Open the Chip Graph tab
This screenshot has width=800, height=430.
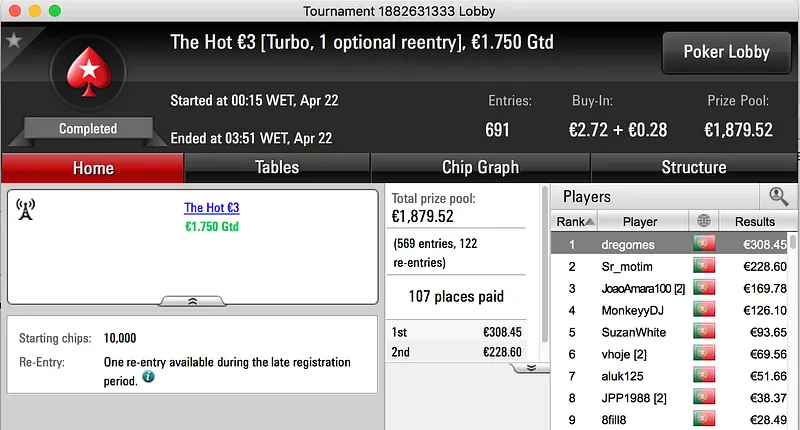pyautogui.click(x=480, y=167)
